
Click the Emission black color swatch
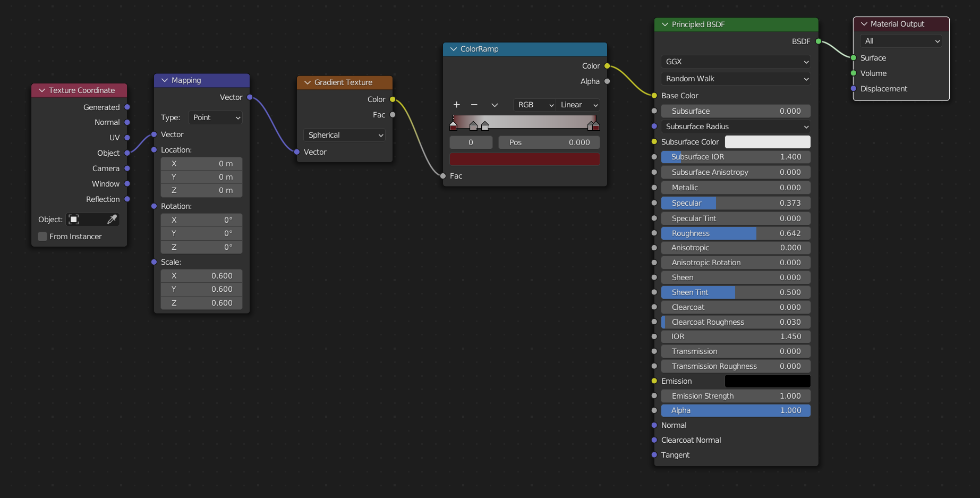tap(768, 381)
